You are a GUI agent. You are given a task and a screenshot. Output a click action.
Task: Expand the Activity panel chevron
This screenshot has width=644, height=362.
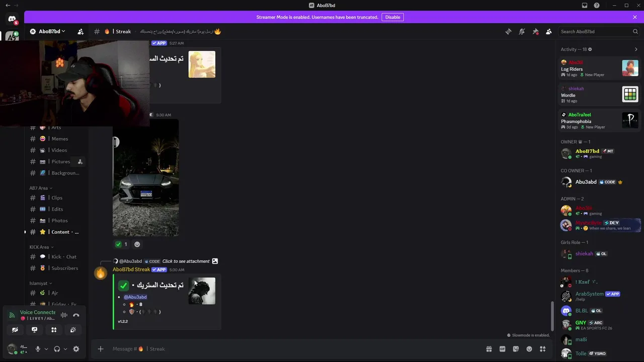pyautogui.click(x=636, y=49)
